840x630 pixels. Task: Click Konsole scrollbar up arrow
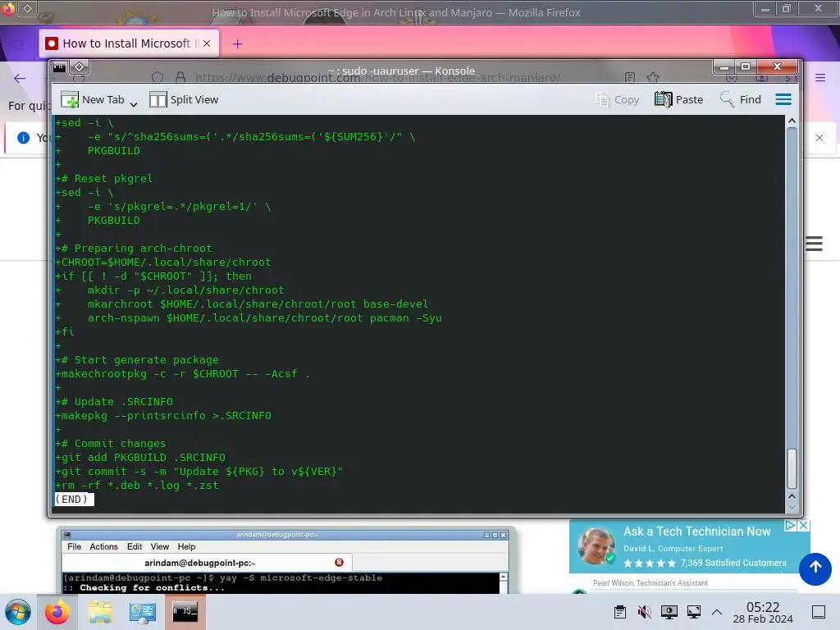[x=792, y=121]
